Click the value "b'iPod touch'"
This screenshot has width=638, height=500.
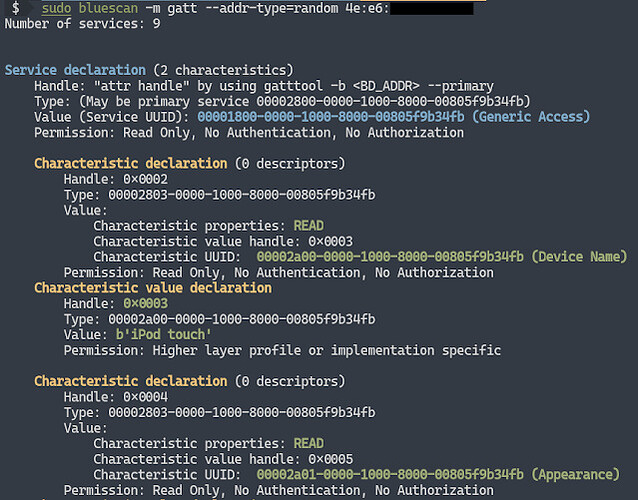click(164, 335)
